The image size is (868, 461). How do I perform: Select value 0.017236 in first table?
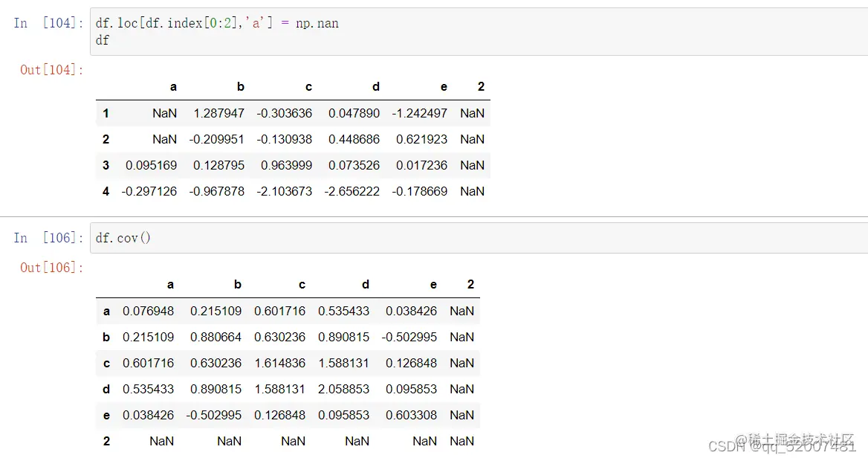(x=421, y=166)
